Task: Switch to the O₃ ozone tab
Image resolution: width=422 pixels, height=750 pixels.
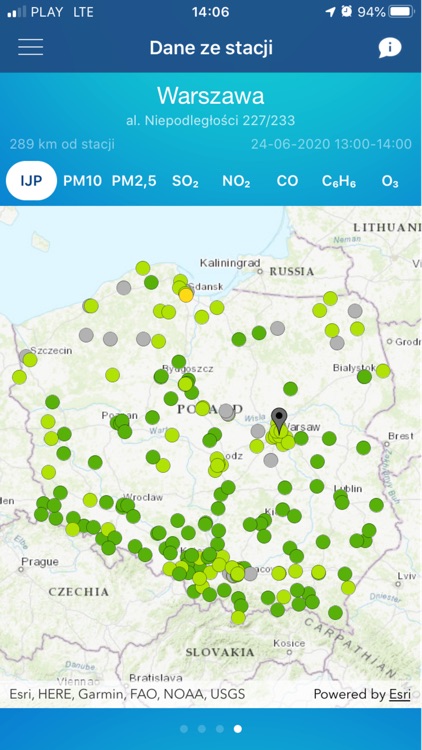Action: tap(390, 181)
